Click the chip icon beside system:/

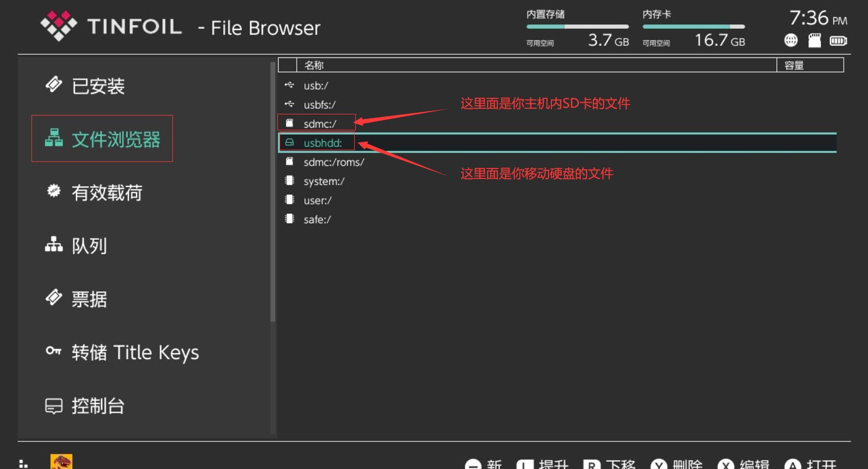pos(290,180)
